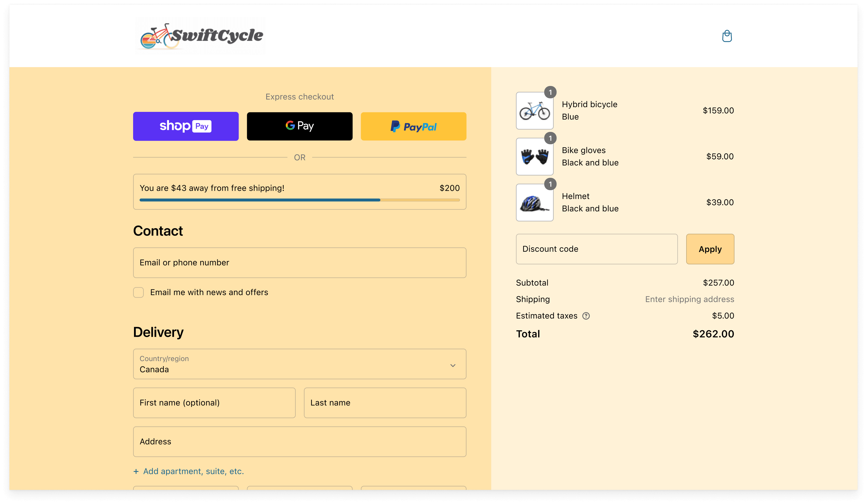Choose Google Pay express checkout
Image resolution: width=867 pixels, height=504 pixels.
coord(299,126)
